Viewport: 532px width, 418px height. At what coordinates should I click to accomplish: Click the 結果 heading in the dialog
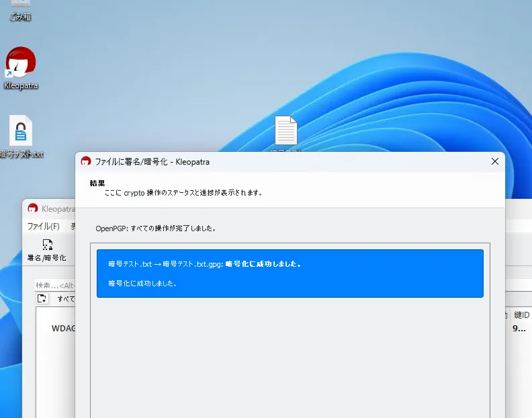pyautogui.click(x=97, y=183)
